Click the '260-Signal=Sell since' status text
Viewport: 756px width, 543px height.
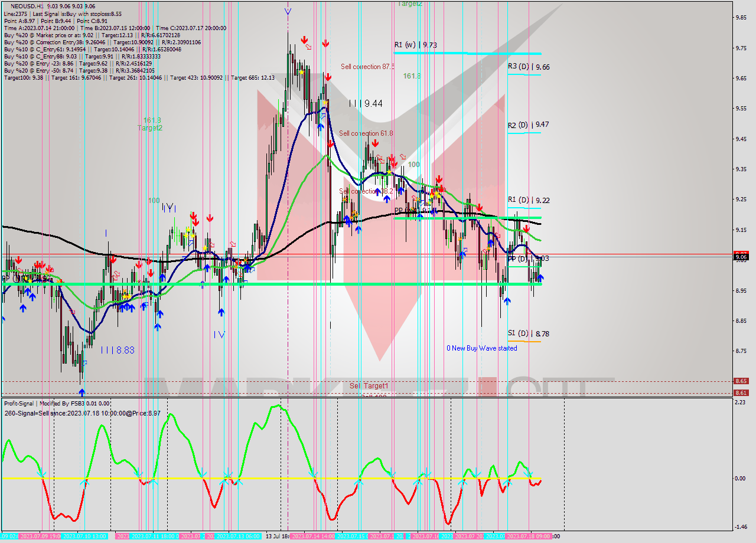(82, 413)
